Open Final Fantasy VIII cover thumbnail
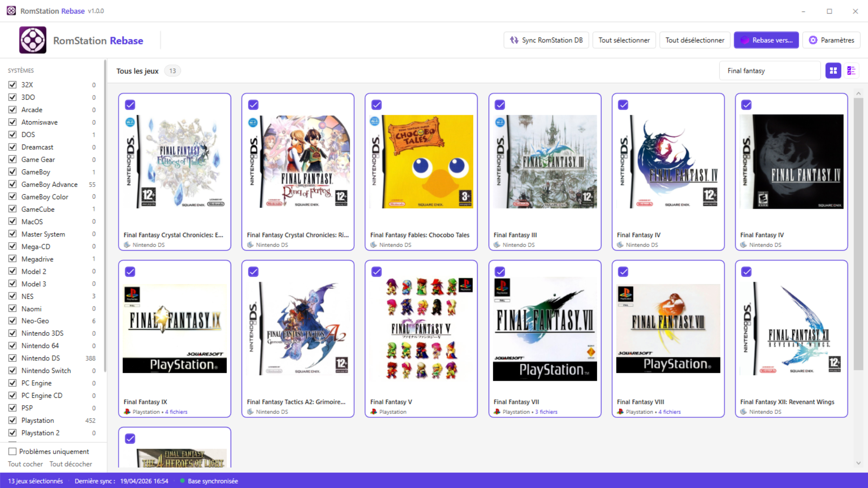Image resolution: width=868 pixels, height=488 pixels. (668, 329)
